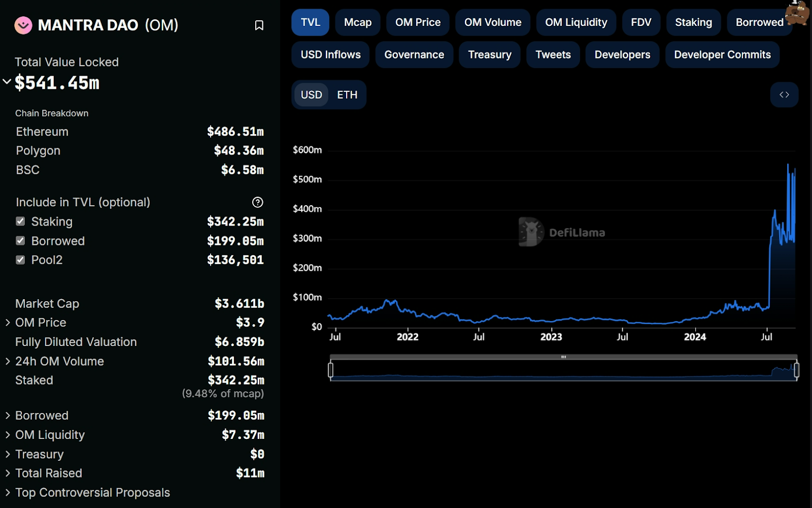Click the top bar of the range selector

[x=563, y=357]
